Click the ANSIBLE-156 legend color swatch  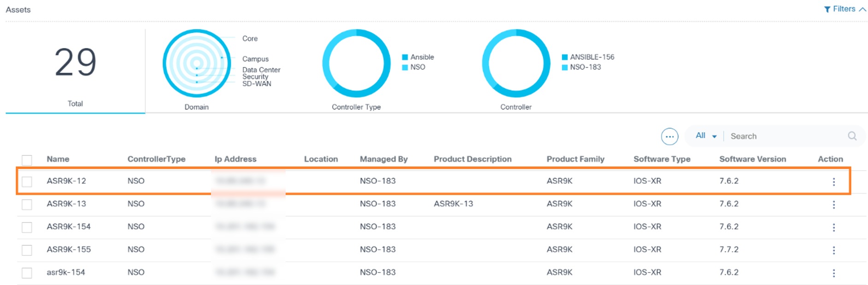[564, 57]
